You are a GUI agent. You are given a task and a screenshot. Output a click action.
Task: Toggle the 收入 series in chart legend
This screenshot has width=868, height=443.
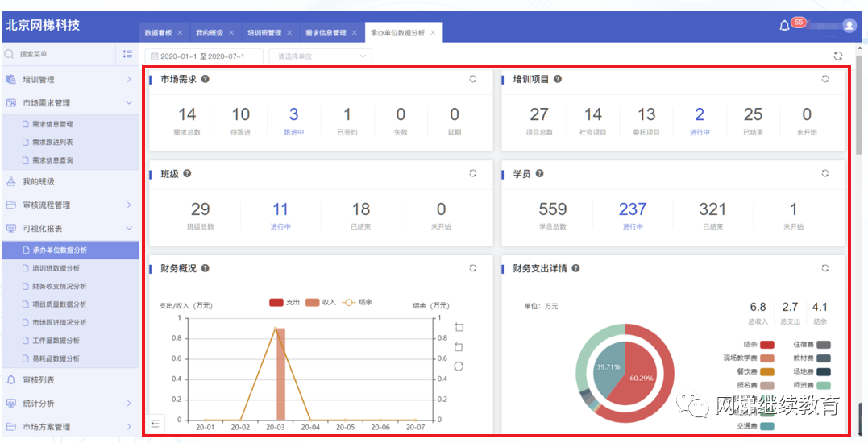321,303
